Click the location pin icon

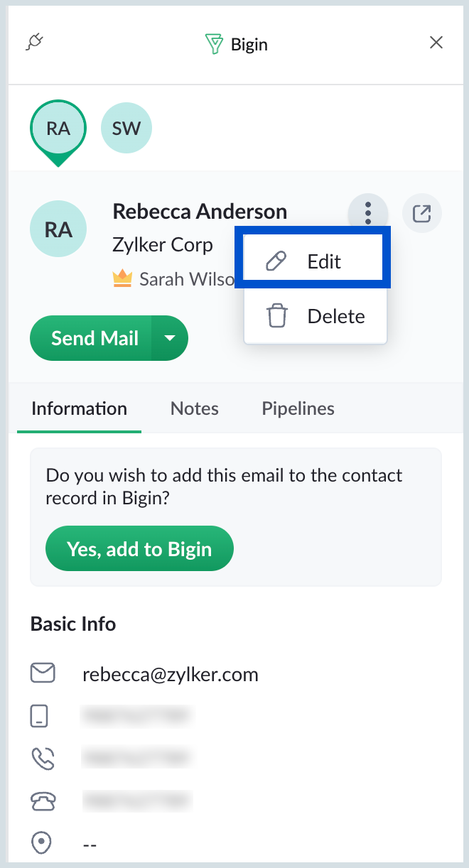(x=42, y=844)
